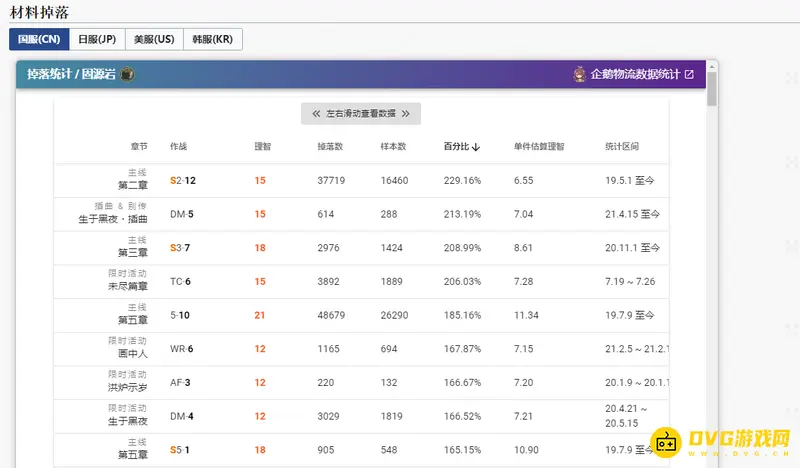Open stage DM-4
The image size is (800, 468).
point(182,416)
